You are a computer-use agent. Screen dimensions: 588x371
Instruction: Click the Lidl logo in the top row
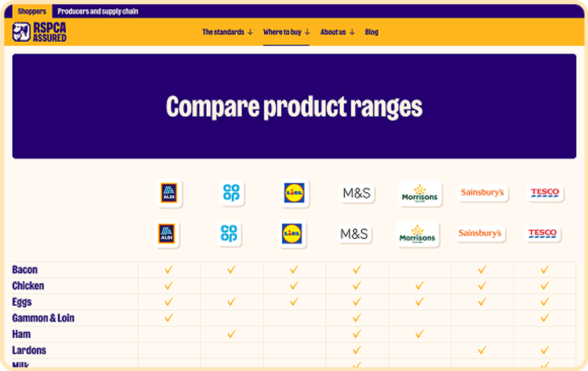pyautogui.click(x=294, y=193)
